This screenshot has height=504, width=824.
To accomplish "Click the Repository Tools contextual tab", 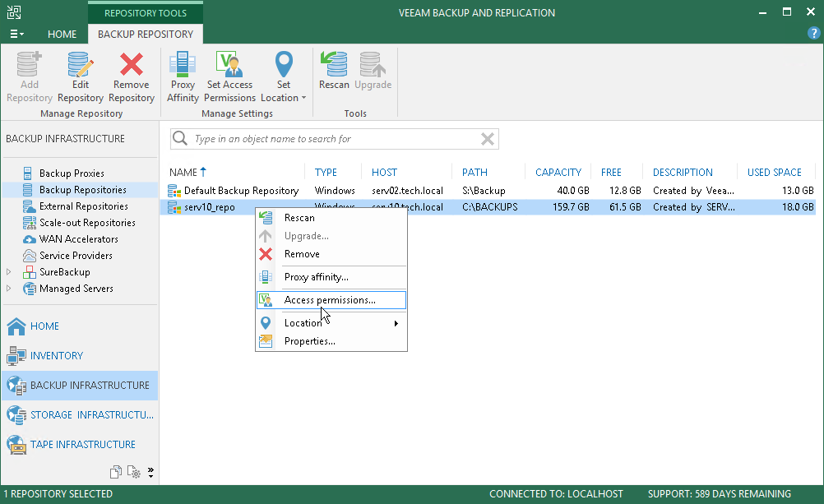I will coord(146,12).
